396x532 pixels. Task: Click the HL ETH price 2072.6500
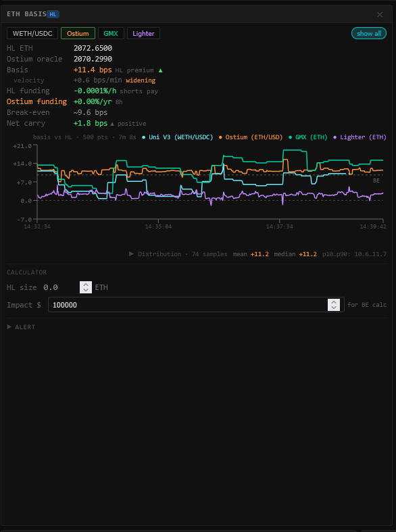coord(93,48)
